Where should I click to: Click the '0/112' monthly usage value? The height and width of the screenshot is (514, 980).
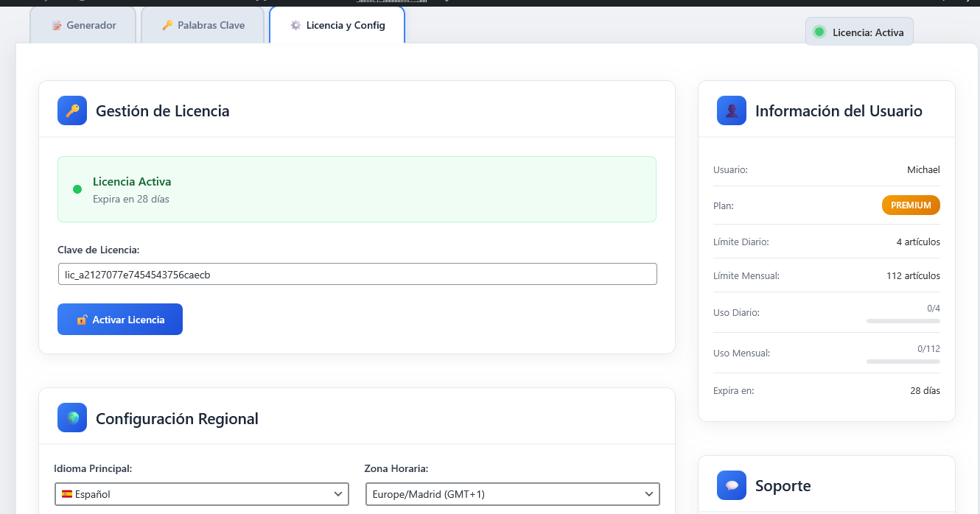[x=928, y=349]
